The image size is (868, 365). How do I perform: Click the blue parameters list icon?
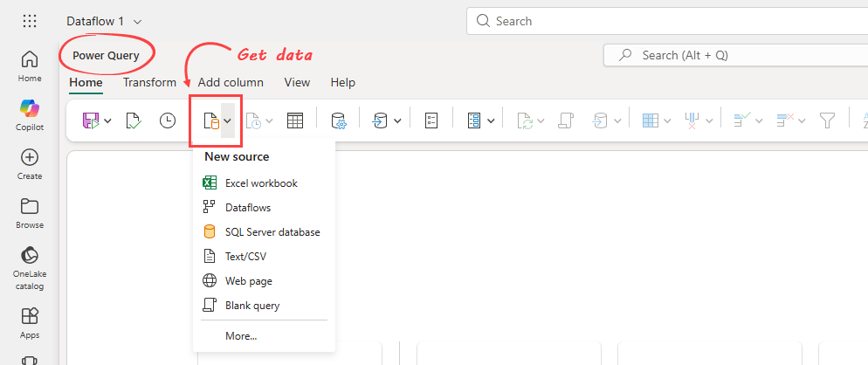tap(474, 121)
